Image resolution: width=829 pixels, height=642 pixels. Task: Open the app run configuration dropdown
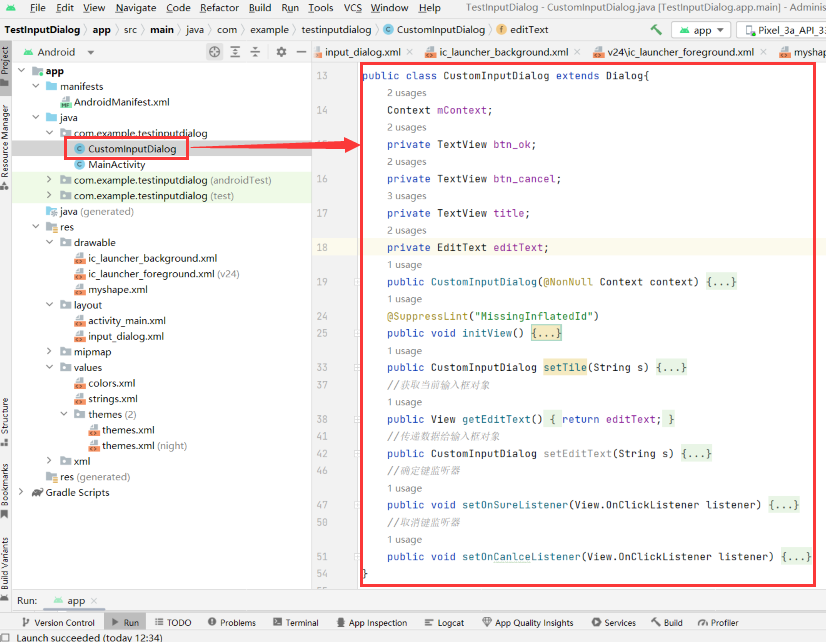(x=701, y=30)
